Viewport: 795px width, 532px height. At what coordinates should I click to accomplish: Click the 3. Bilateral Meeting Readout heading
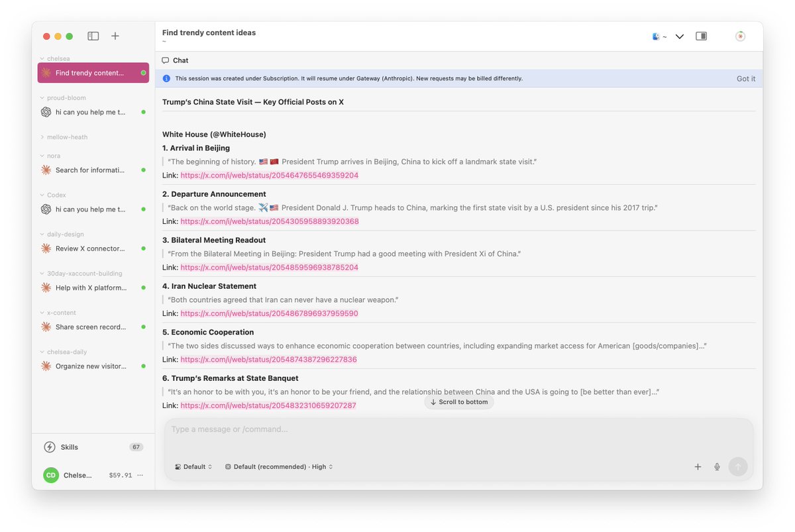(x=214, y=240)
